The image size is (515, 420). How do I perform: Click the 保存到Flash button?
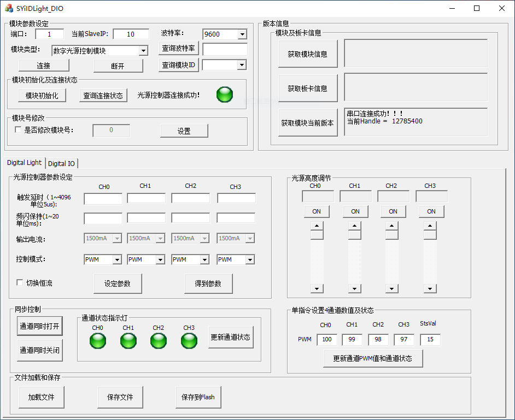[198, 397]
